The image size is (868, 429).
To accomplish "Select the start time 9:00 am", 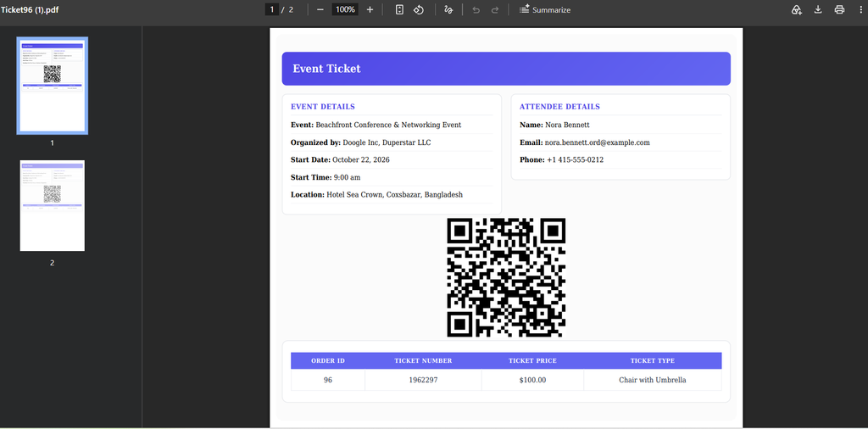I will [x=347, y=178].
